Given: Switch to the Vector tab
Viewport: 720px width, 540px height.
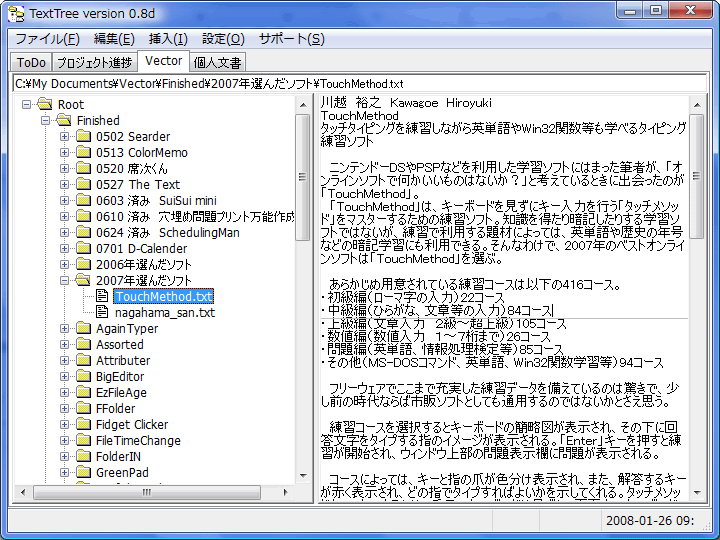Looking at the screenshot, I should (163, 61).
